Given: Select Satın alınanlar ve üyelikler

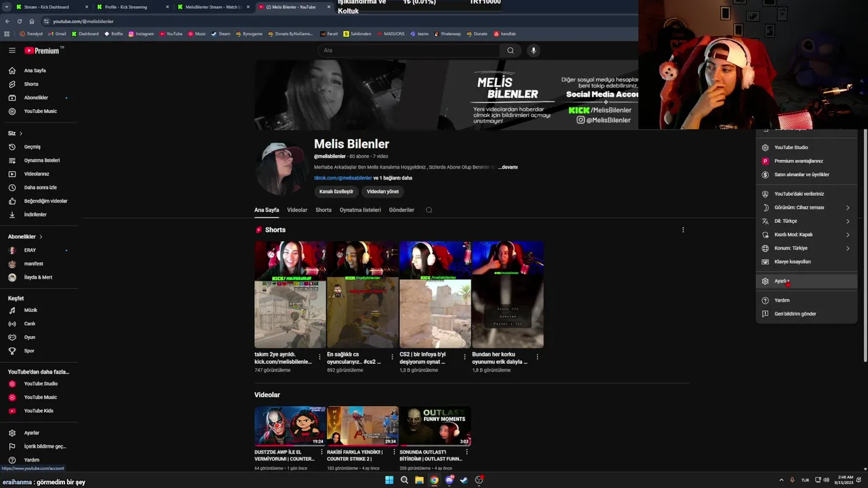Looking at the screenshot, I should pos(806,174).
